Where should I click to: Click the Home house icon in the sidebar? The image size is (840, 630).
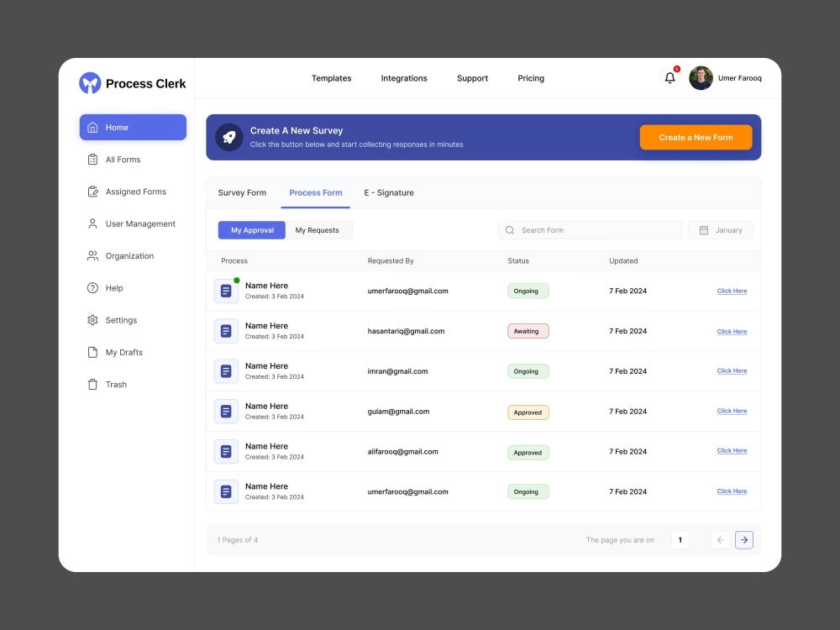pos(92,128)
